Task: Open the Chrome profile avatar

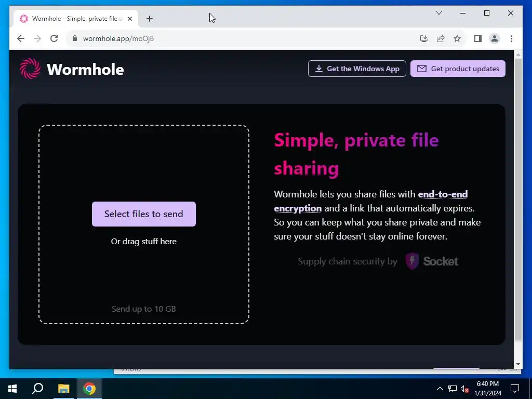Action: (495, 38)
